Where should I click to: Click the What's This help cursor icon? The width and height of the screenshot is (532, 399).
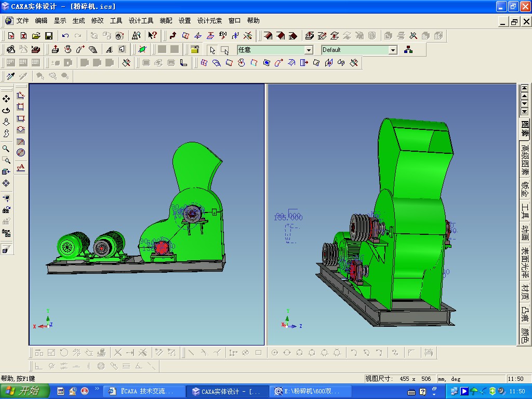[x=152, y=35]
